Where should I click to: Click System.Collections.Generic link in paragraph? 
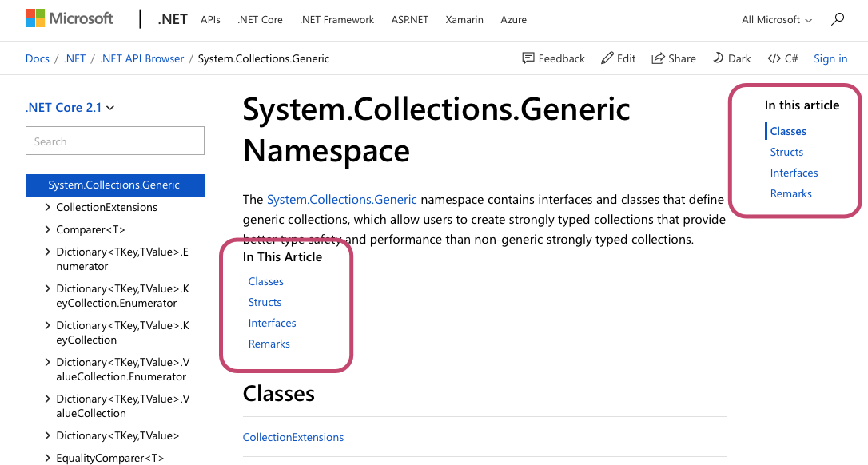(341, 199)
